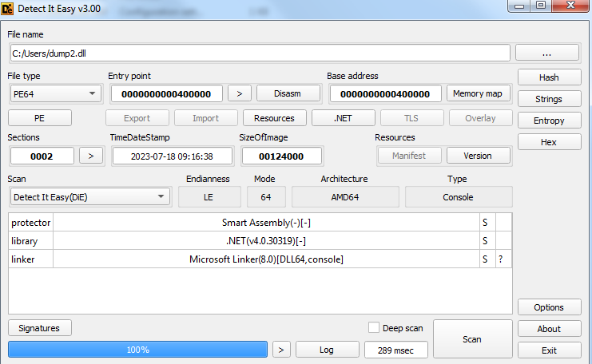Click the 'linker' label cell

(x=31, y=259)
